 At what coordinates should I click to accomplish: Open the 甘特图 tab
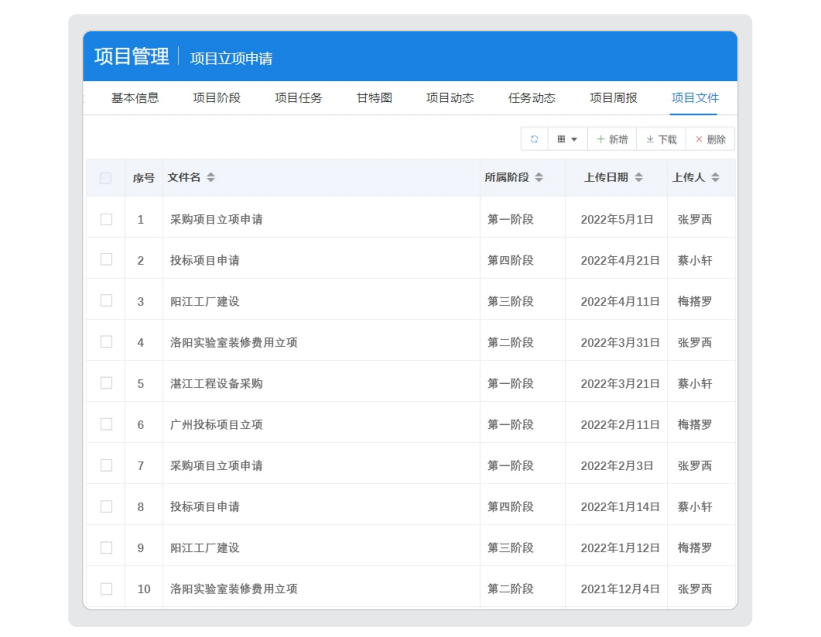coord(374,98)
